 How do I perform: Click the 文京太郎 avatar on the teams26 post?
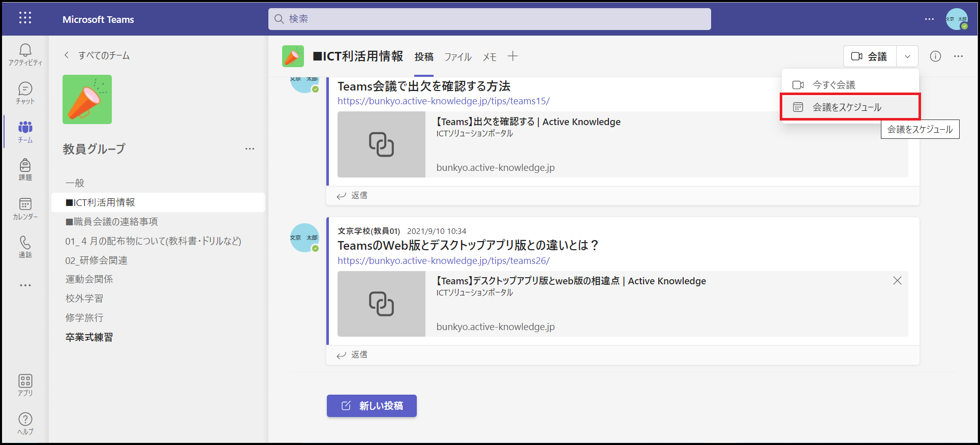click(304, 238)
